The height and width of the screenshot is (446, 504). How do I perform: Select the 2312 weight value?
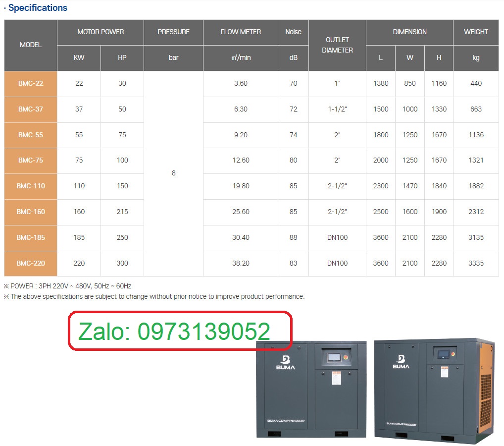tap(476, 212)
